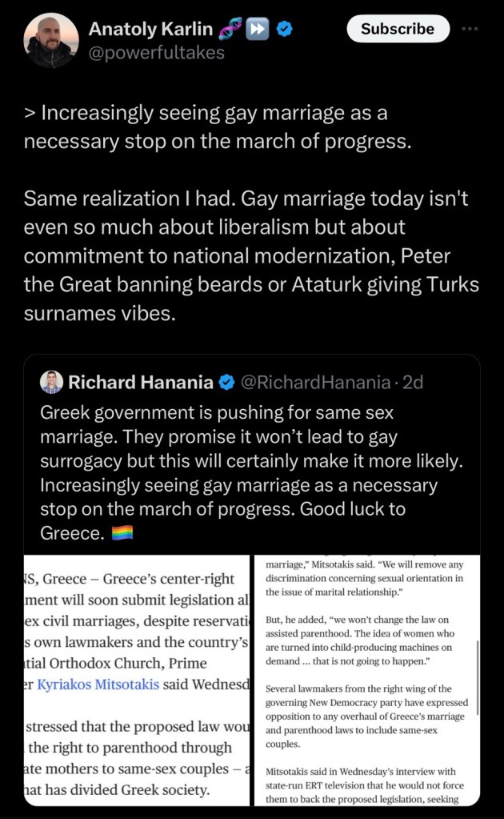Open the left article screenshot image
This screenshot has height=819, width=504.
[x=137, y=680]
